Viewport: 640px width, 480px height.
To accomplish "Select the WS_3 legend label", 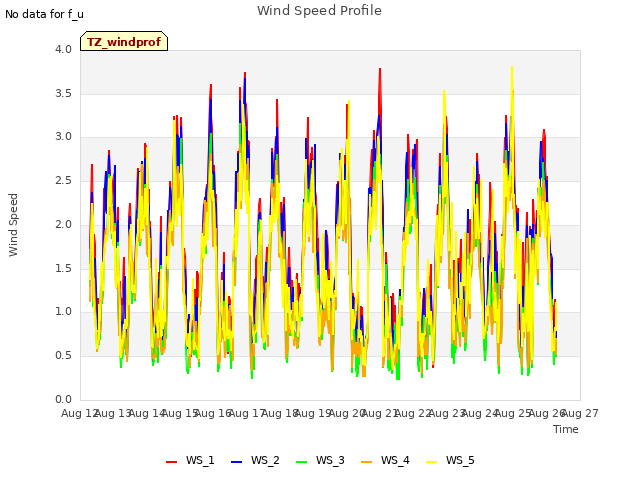I will 330,460.
